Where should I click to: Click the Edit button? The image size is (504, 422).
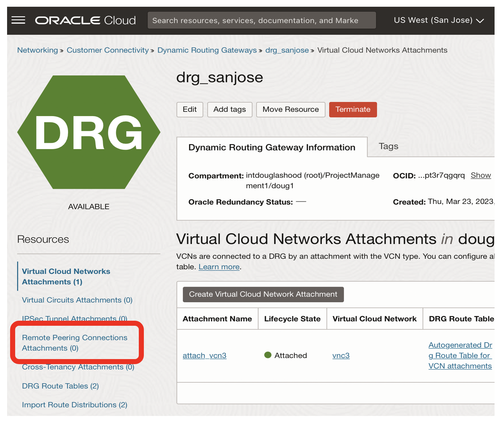190,109
